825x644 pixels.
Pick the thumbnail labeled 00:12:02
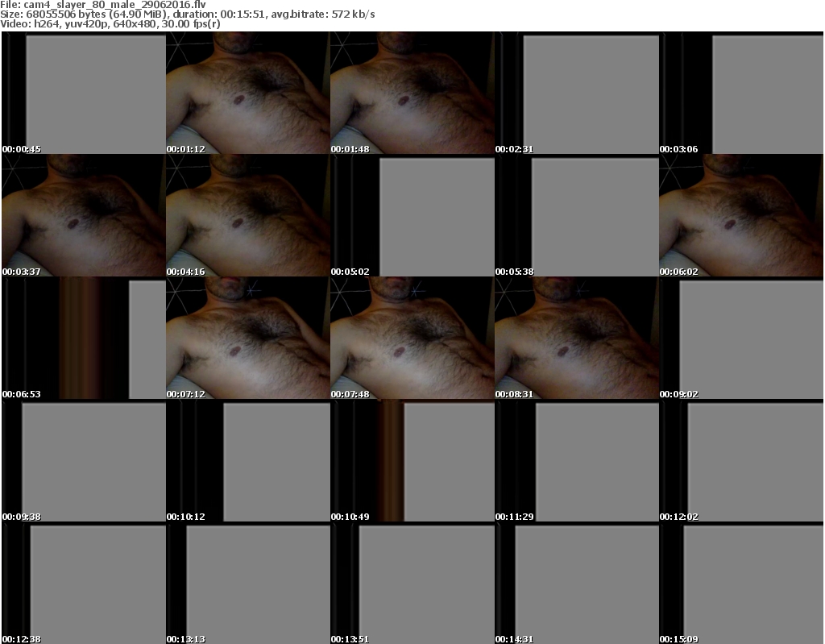[x=741, y=460]
